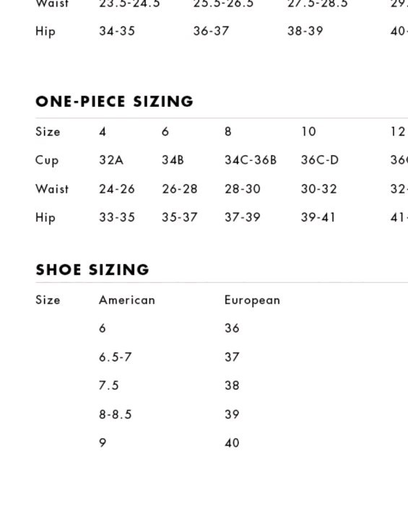Click the ONE-PIECE SIZING heading

click(114, 102)
